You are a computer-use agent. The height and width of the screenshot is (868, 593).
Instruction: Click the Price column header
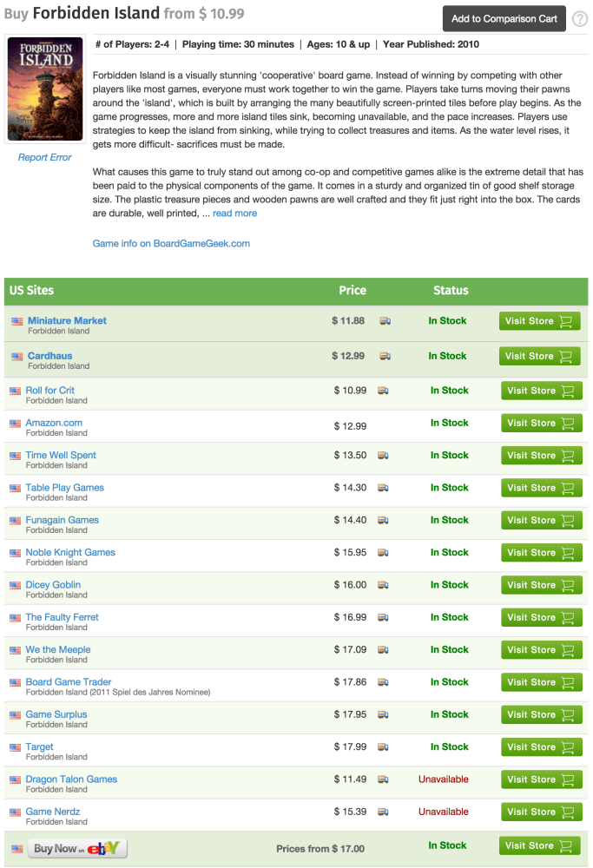coord(353,291)
